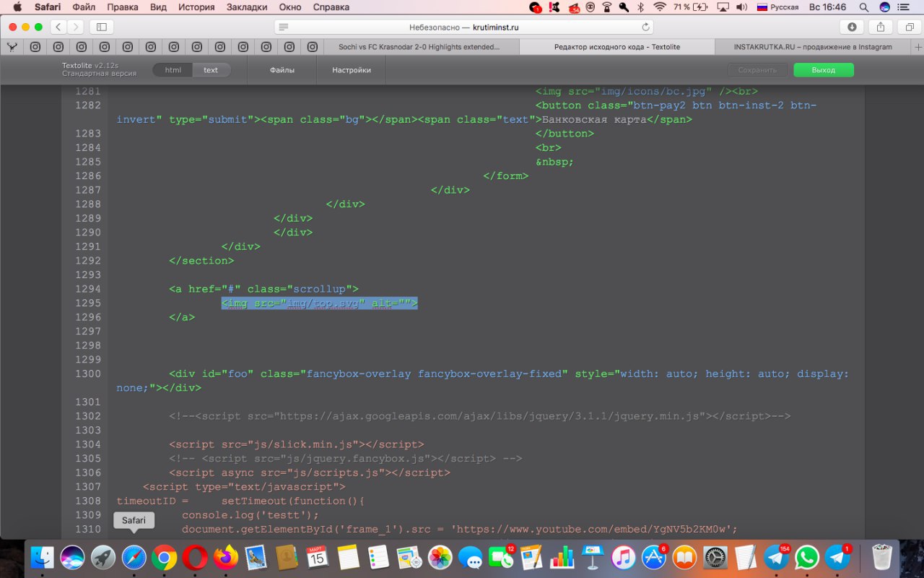Go back with Safari's back arrow
The height and width of the screenshot is (578, 924).
tap(58, 27)
